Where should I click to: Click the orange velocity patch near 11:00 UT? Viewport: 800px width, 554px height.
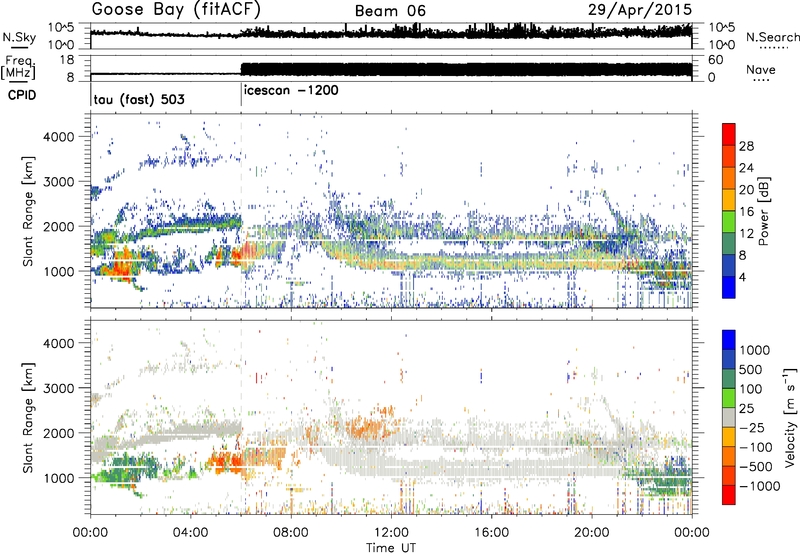pos(370,426)
